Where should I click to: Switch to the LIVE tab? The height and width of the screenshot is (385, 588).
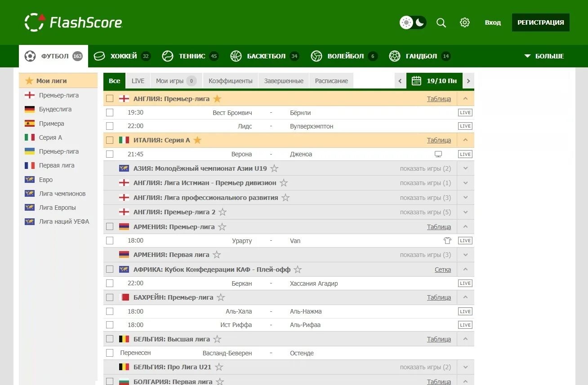pyautogui.click(x=138, y=81)
